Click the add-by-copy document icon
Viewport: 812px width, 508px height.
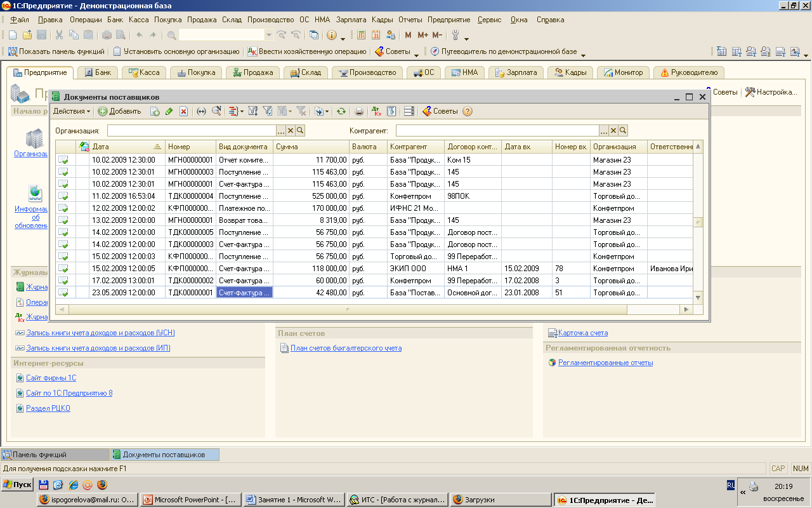[155, 111]
